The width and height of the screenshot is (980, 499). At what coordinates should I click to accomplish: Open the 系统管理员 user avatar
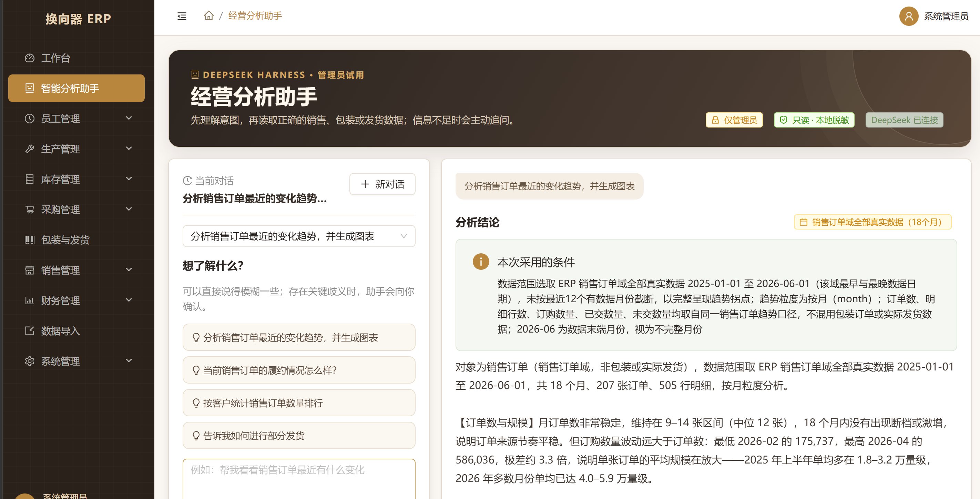908,16
